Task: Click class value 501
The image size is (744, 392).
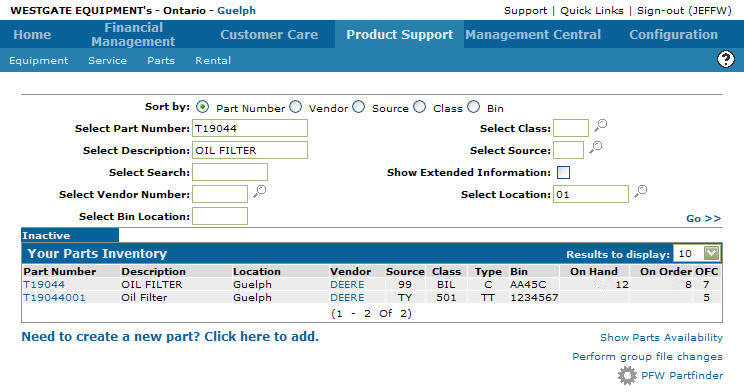Action: [446, 298]
